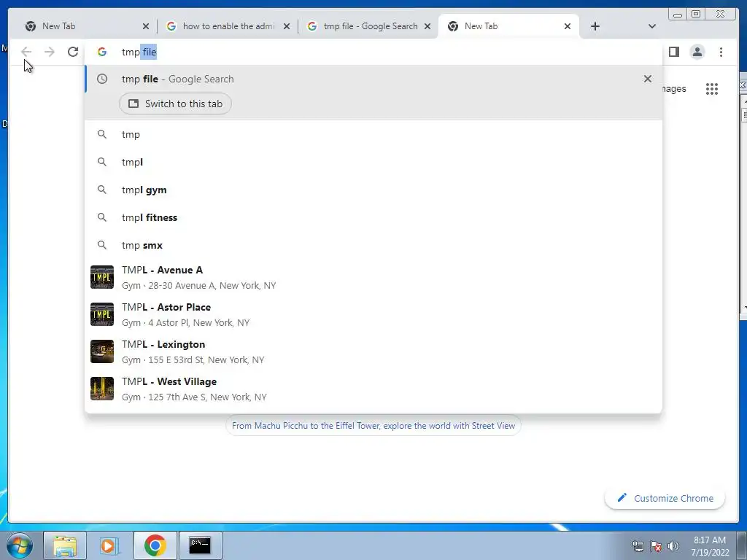Click the network tray icon
Image resolution: width=747 pixels, height=560 pixels.
click(x=638, y=546)
